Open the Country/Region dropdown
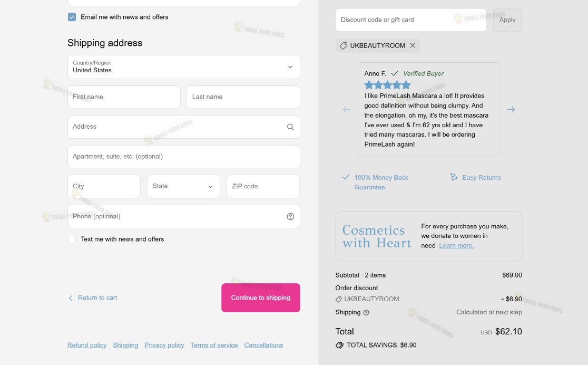Image resolution: width=588 pixels, height=365 pixels. [x=184, y=67]
